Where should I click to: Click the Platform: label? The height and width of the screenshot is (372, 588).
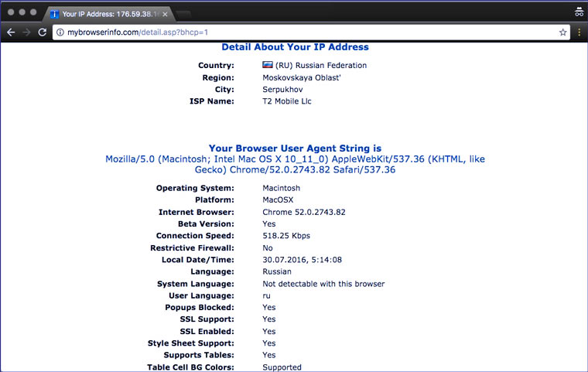pos(214,200)
